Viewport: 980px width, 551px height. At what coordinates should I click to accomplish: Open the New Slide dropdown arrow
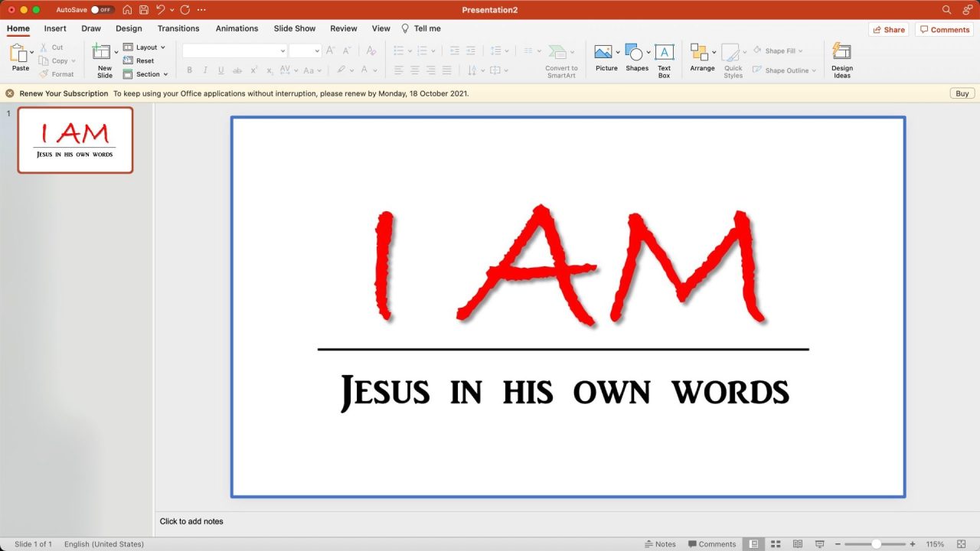(x=116, y=52)
